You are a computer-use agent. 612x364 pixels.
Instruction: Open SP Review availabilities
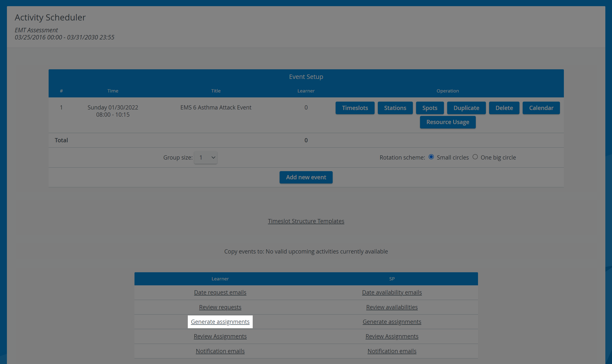click(x=392, y=307)
